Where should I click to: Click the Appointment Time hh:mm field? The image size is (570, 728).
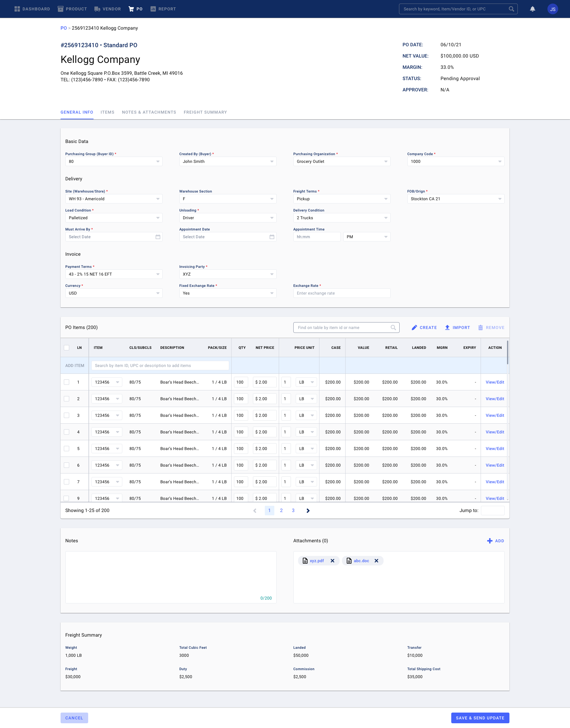tap(317, 237)
